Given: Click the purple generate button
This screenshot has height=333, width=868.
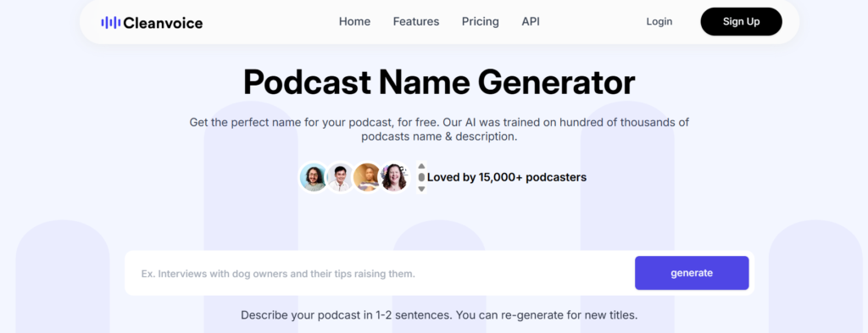Looking at the screenshot, I should [x=692, y=273].
